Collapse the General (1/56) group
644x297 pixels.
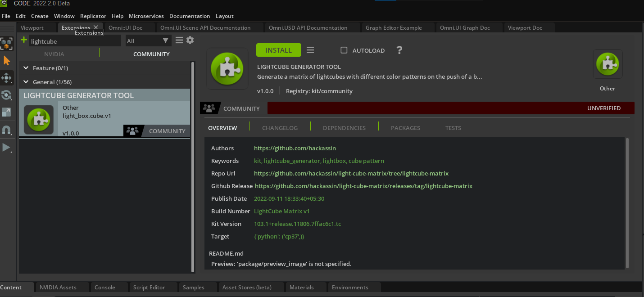pos(26,82)
